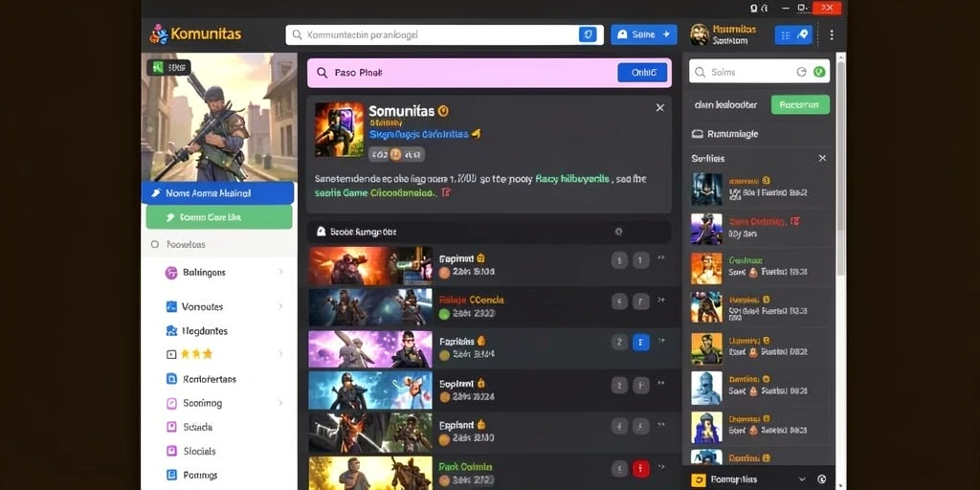This screenshot has height=490, width=980.
Task: Click the Komunitas logo icon
Action: [159, 33]
